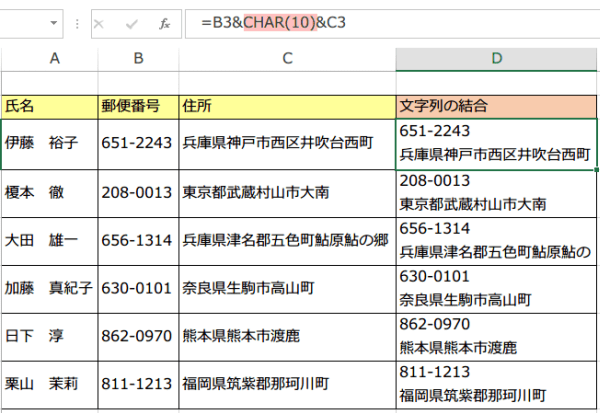600x413 pixels.
Task: Click the Cancel (X) formula icon
Action: 99,24
